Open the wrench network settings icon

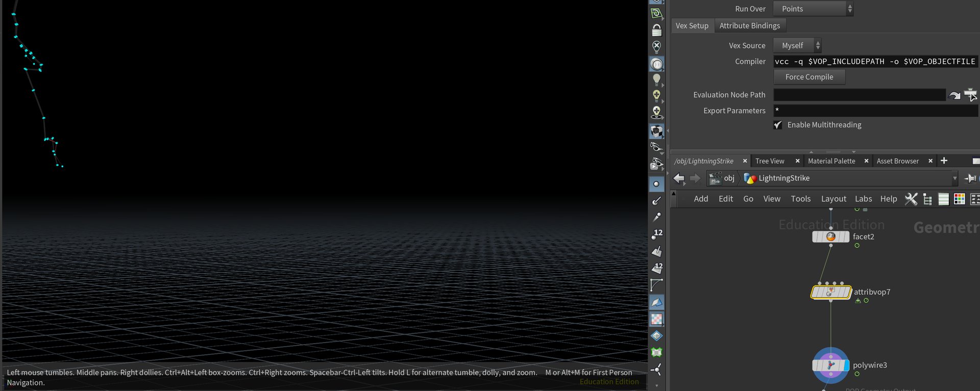(x=911, y=199)
